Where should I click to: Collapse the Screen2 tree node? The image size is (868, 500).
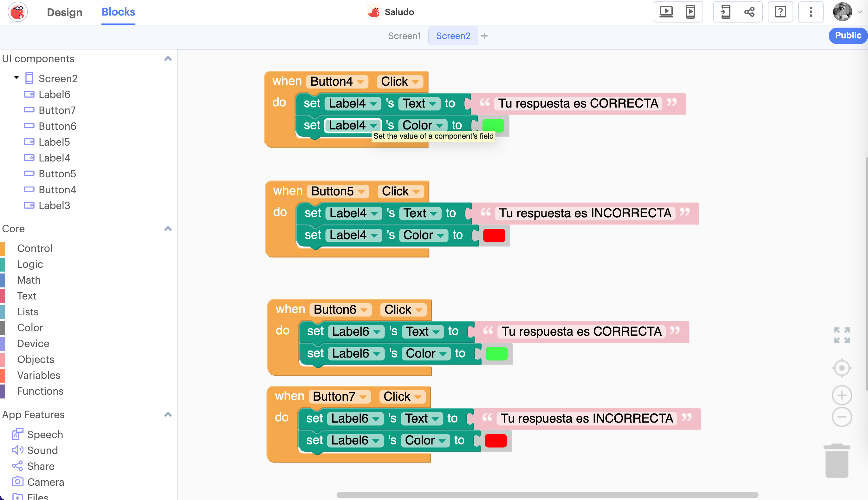[x=16, y=78]
